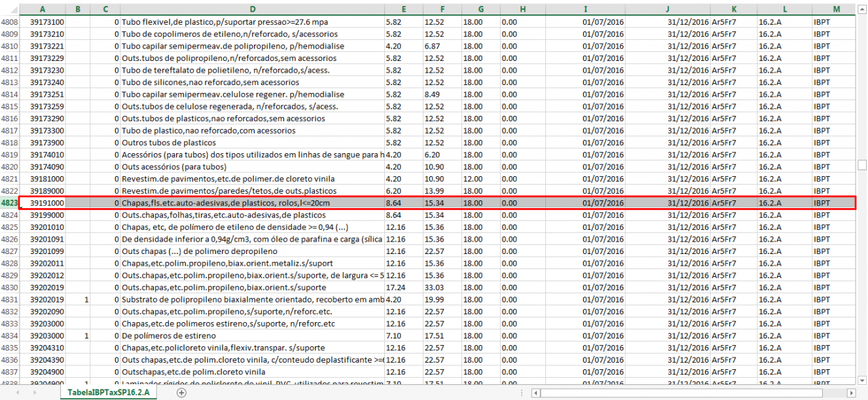868x400 pixels.
Task: Select column M header
Action: pos(836,9)
